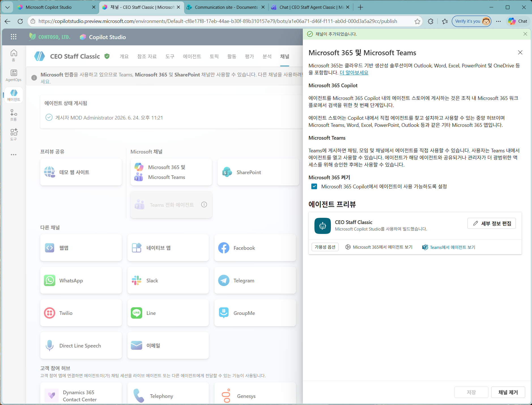This screenshot has height=405, width=532.
Task: Select the Direct Line Speech channel card
Action: click(x=81, y=346)
